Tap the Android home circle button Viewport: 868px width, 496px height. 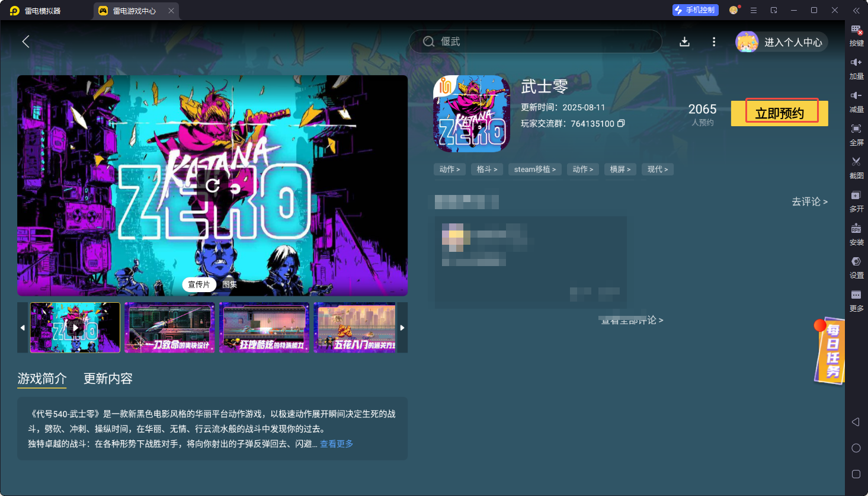[x=856, y=448]
